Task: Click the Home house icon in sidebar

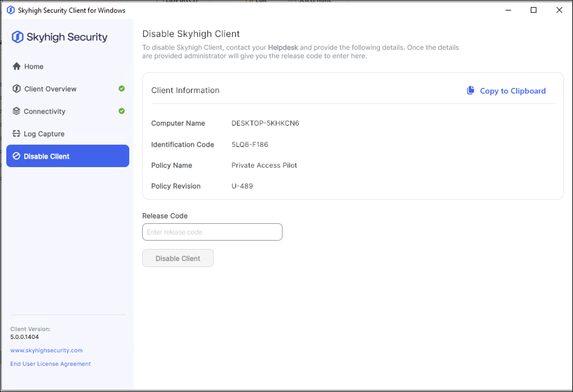Action: (17, 66)
